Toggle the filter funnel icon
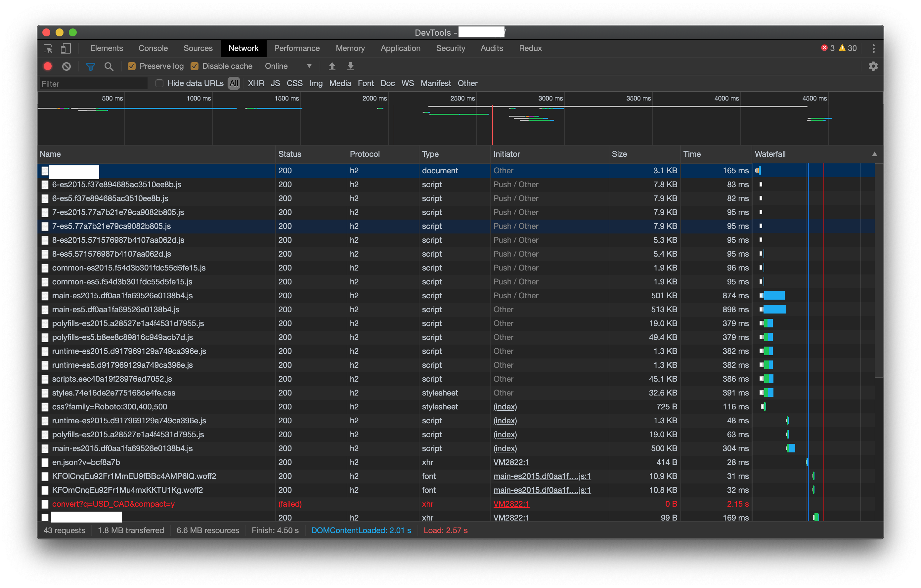Viewport: 921px width, 588px height. 90,66
